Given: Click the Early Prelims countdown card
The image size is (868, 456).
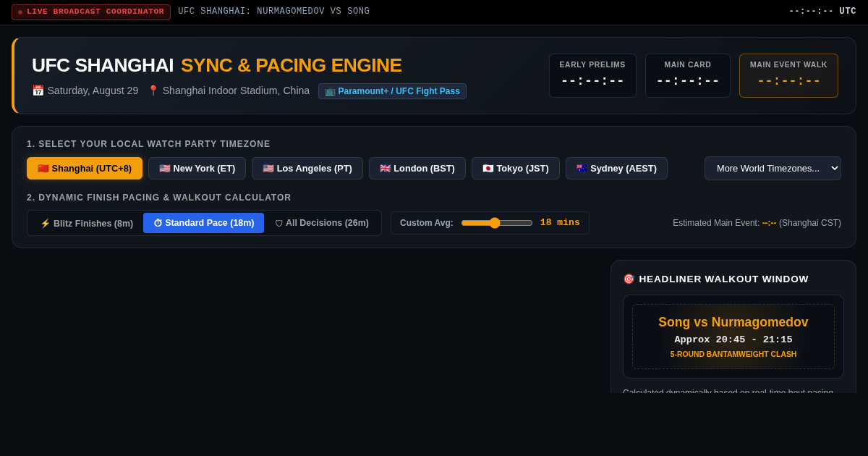Looking at the screenshot, I should (592, 75).
